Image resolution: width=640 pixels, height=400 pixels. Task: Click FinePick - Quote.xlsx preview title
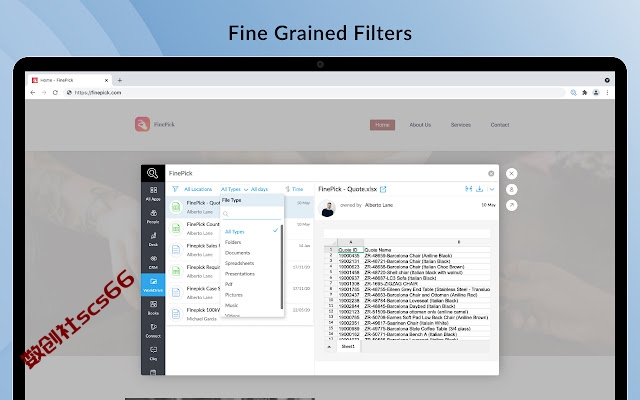(347, 189)
